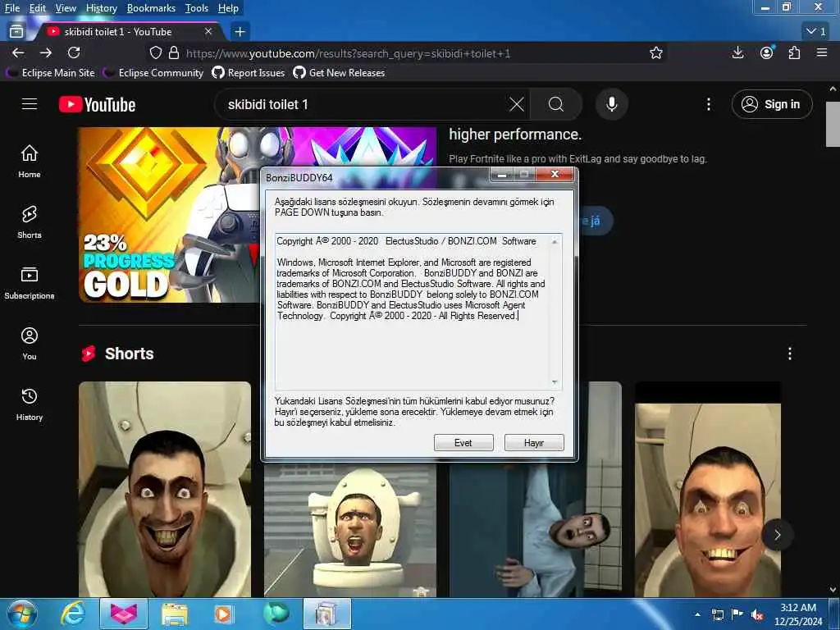Click the tab overview icon left of the tab

pyautogui.click(x=16, y=32)
